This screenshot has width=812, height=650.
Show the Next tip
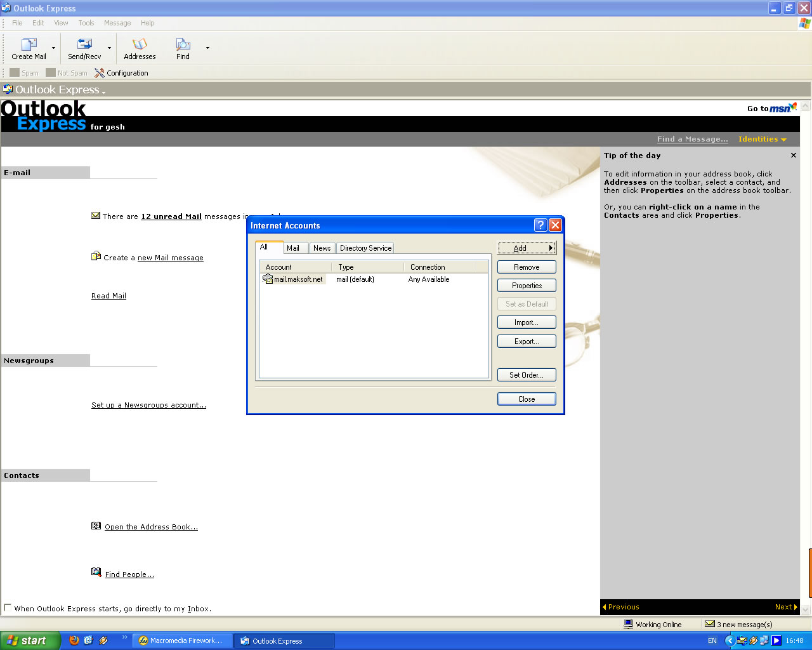tap(786, 607)
